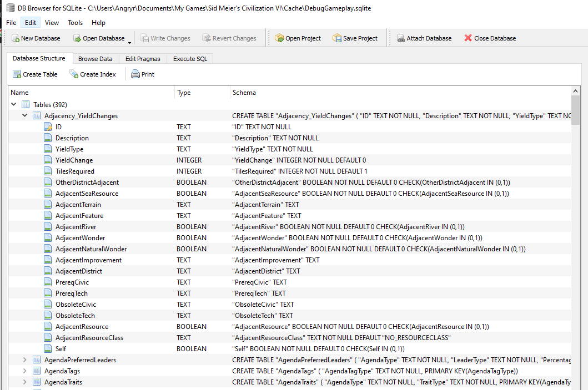Collapse the Adjacency_YieldChanges table
The image size is (588, 390).
[x=24, y=115]
